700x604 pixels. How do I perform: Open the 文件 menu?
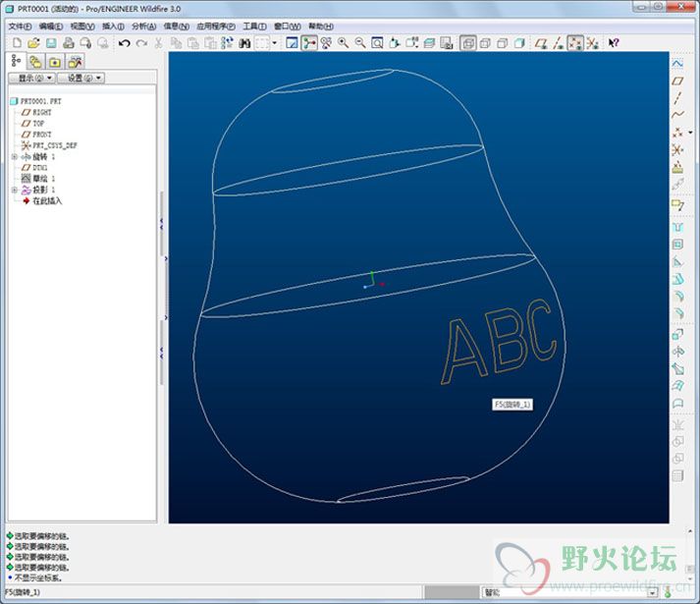tap(20, 27)
